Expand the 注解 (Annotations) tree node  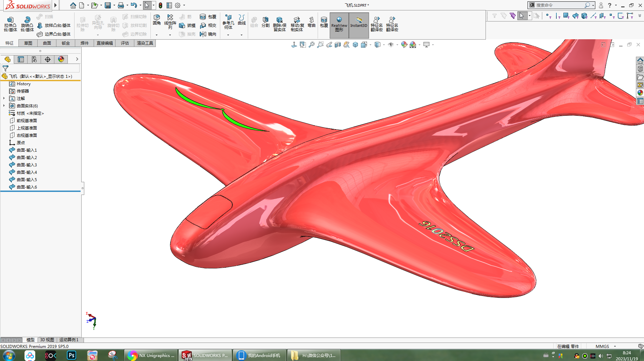click(4, 98)
